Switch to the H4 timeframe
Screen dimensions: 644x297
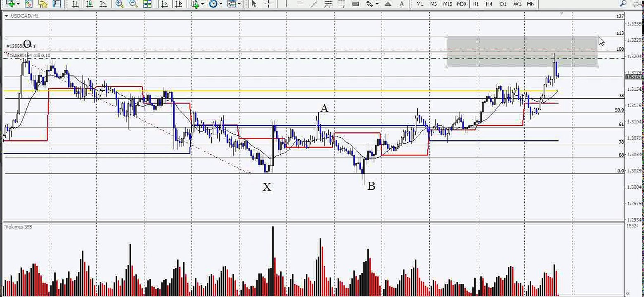pyautogui.click(x=489, y=4)
